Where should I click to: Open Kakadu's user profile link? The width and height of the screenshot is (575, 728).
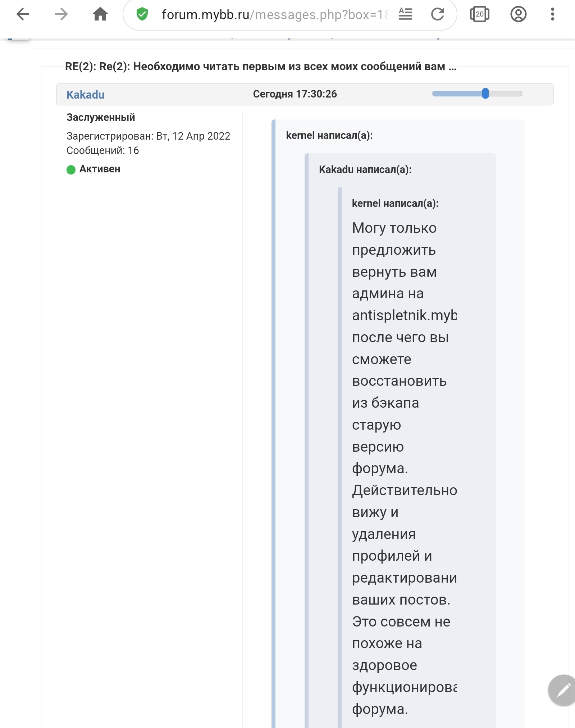pyautogui.click(x=86, y=95)
